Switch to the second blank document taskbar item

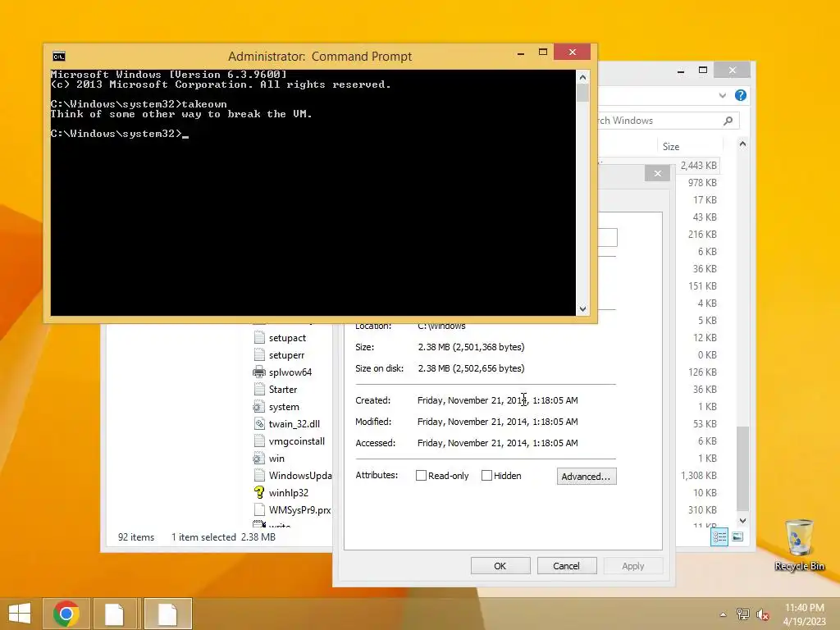(x=167, y=614)
